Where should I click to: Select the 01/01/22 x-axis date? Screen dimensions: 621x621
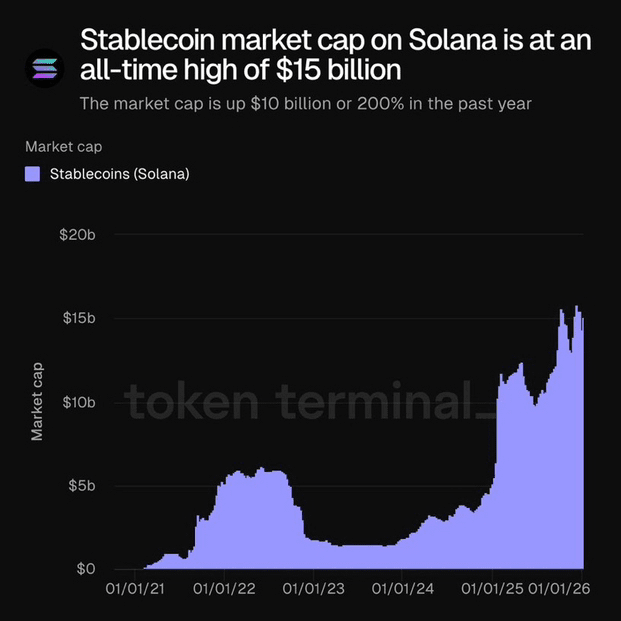click(224, 592)
